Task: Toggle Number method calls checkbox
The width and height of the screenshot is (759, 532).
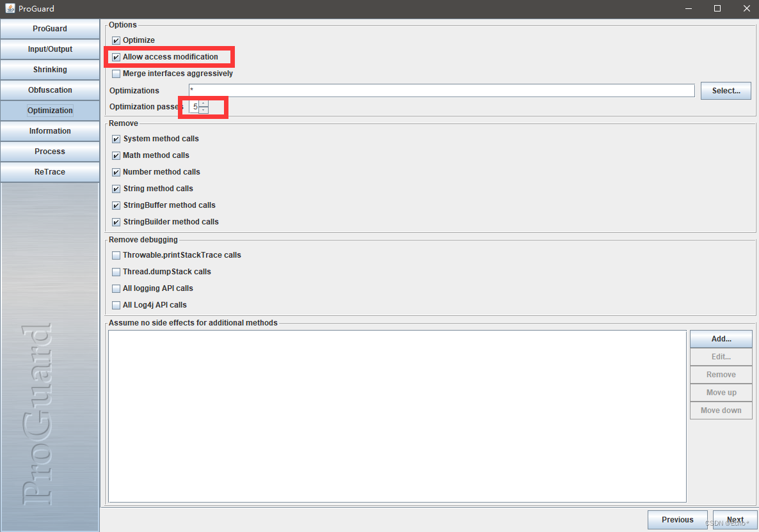Action: click(x=116, y=172)
